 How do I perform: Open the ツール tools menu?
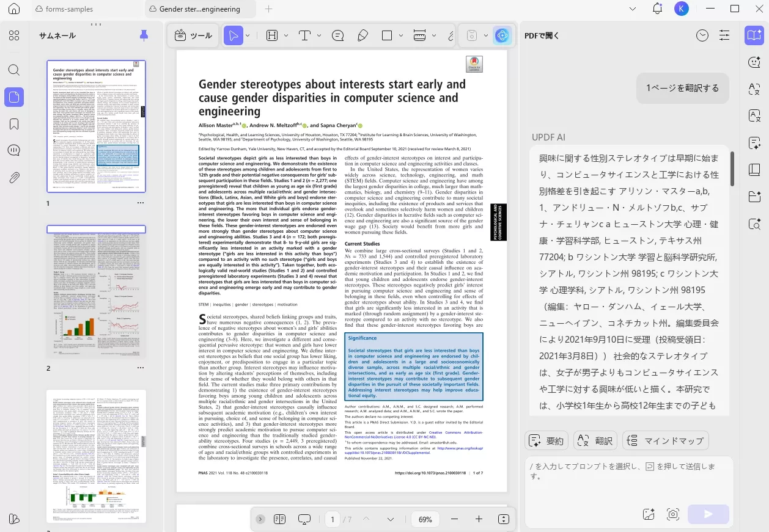193,36
